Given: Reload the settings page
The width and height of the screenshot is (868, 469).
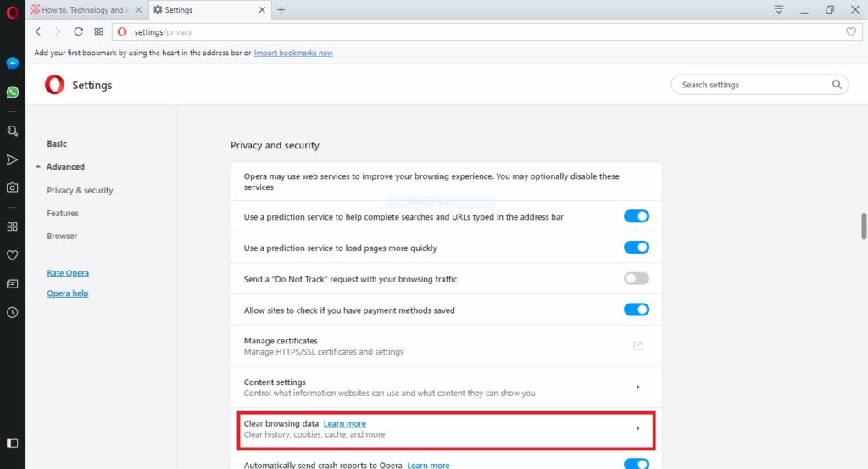Looking at the screenshot, I should (78, 31).
